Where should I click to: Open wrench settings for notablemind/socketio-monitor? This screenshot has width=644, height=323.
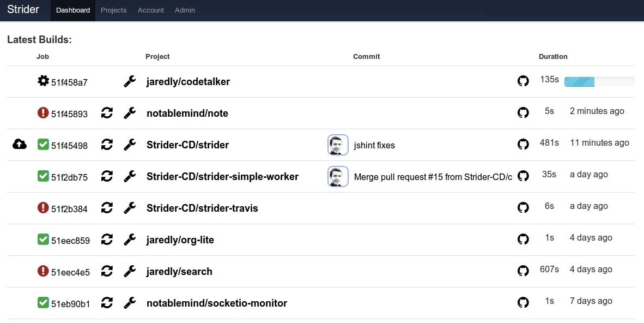(130, 303)
